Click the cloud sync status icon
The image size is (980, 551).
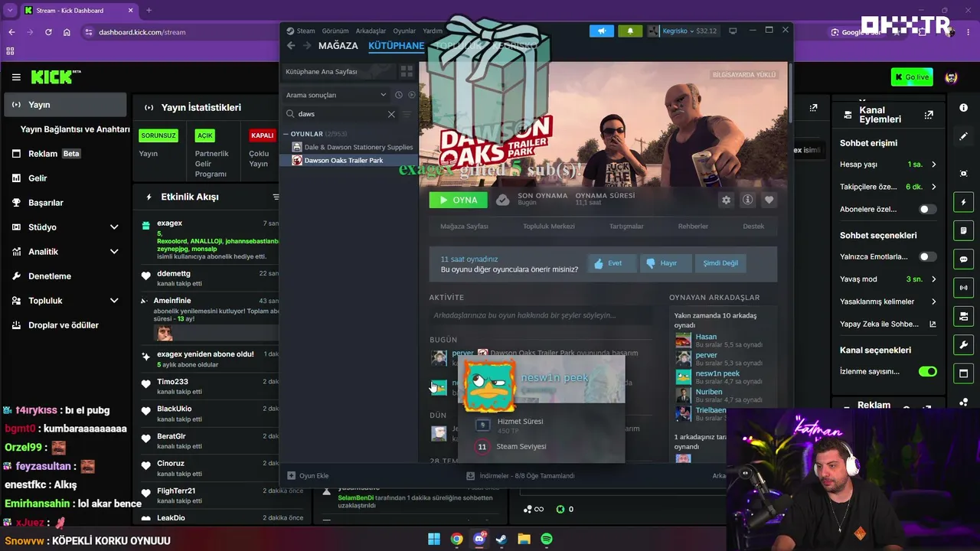[x=502, y=200]
